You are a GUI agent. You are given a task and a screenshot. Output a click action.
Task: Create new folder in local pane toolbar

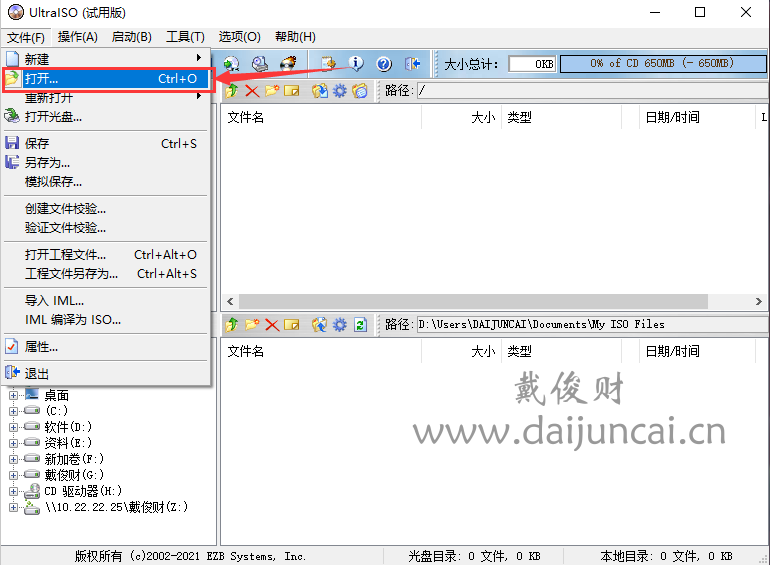point(252,324)
